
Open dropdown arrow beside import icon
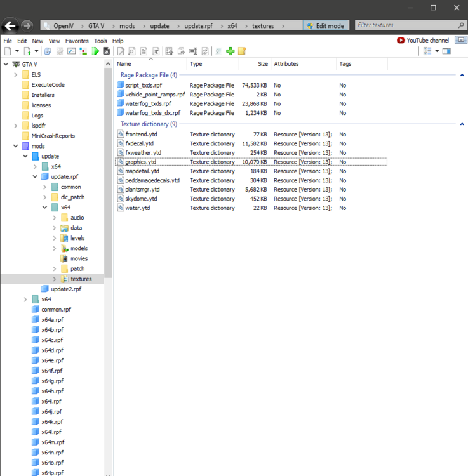[x=36, y=51]
